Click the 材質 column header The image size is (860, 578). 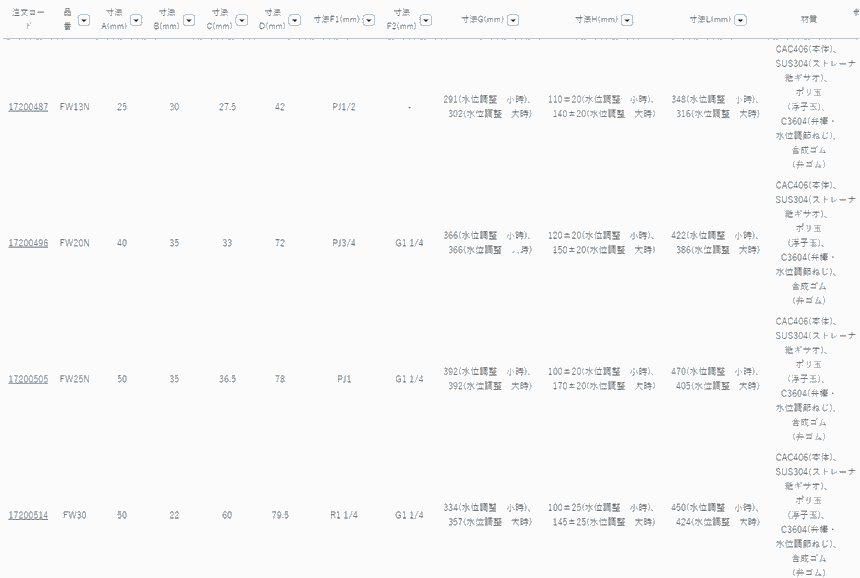coord(808,20)
